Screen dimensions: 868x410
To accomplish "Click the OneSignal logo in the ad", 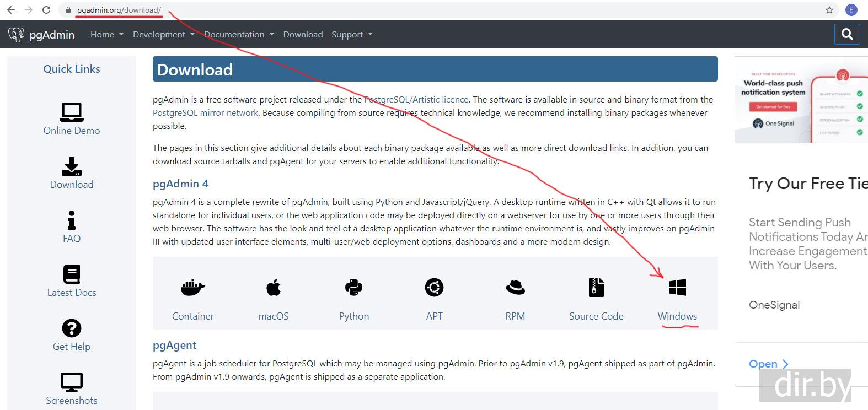I will 774,123.
